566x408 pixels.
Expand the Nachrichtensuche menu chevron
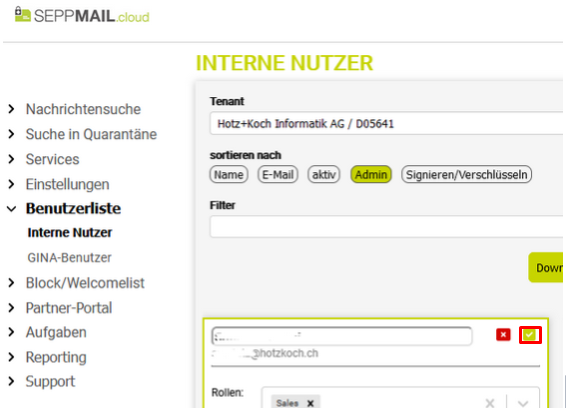11,109
